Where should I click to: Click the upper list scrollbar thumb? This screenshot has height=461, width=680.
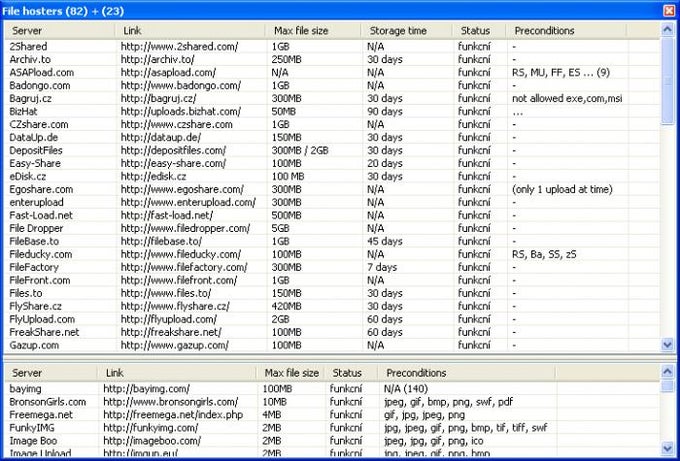667,81
